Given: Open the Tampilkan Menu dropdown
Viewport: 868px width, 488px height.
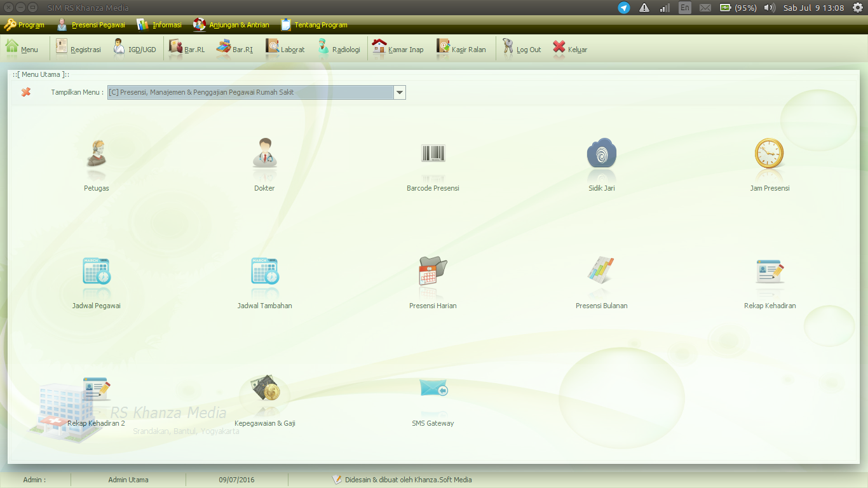Looking at the screenshot, I should pyautogui.click(x=399, y=91).
